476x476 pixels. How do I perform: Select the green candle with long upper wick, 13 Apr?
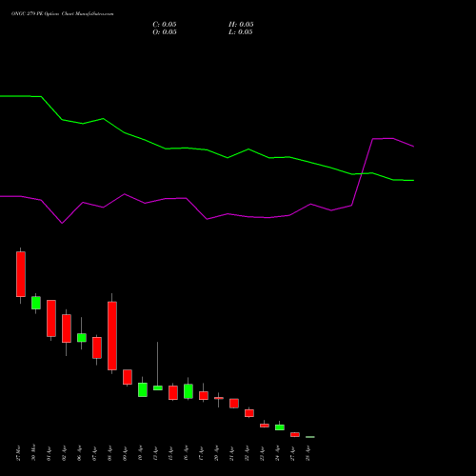pyautogui.click(x=158, y=387)
